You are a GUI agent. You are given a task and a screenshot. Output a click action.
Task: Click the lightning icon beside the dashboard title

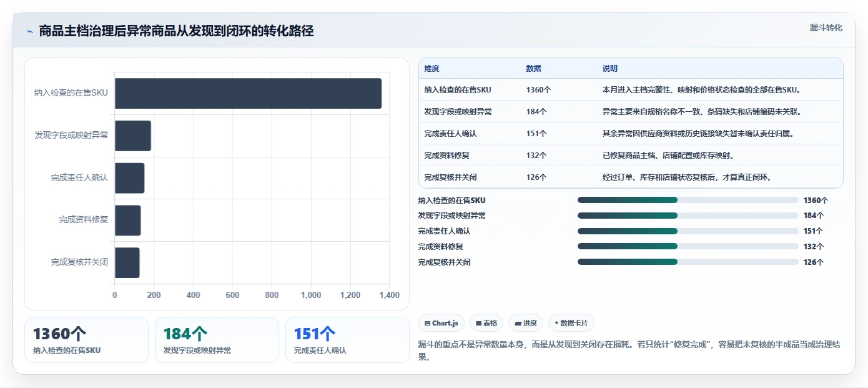click(x=29, y=31)
